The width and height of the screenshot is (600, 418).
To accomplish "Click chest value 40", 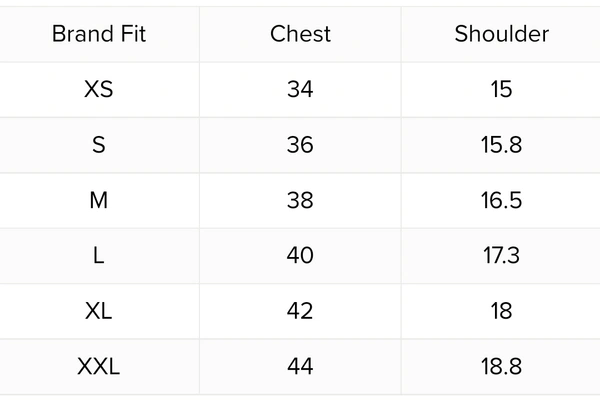I will point(300,255).
